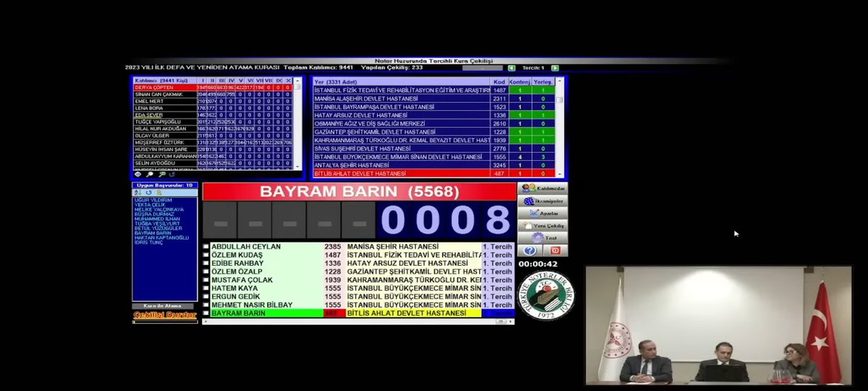Click the first magnifier icon under participants
Image resolution: width=868 pixels, height=391 pixels.
[150, 175]
